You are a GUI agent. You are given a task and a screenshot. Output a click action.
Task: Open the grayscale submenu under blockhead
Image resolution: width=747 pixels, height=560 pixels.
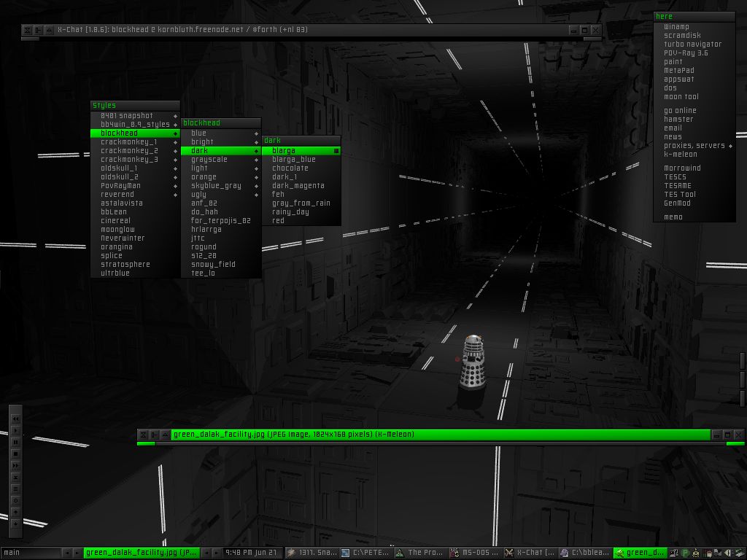(x=221, y=160)
